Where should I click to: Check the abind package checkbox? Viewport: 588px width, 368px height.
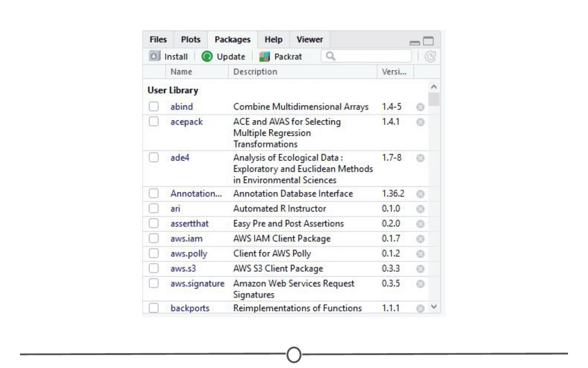(154, 106)
